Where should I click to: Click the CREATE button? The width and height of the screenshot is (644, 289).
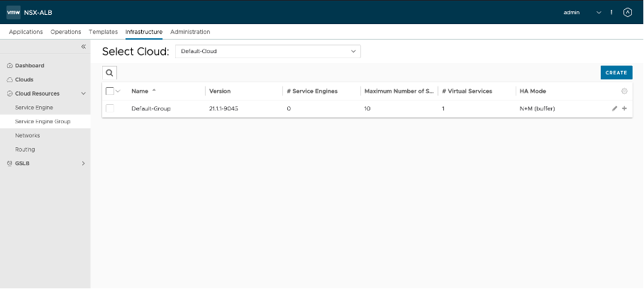tap(616, 72)
